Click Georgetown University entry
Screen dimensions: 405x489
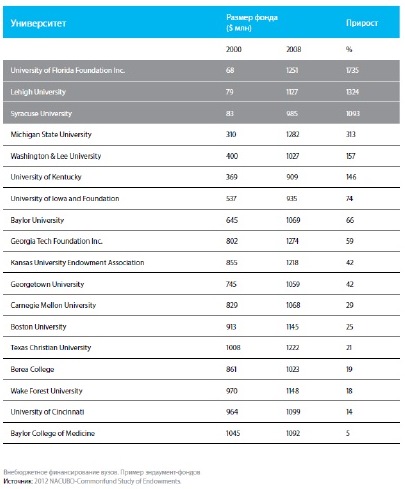point(47,284)
